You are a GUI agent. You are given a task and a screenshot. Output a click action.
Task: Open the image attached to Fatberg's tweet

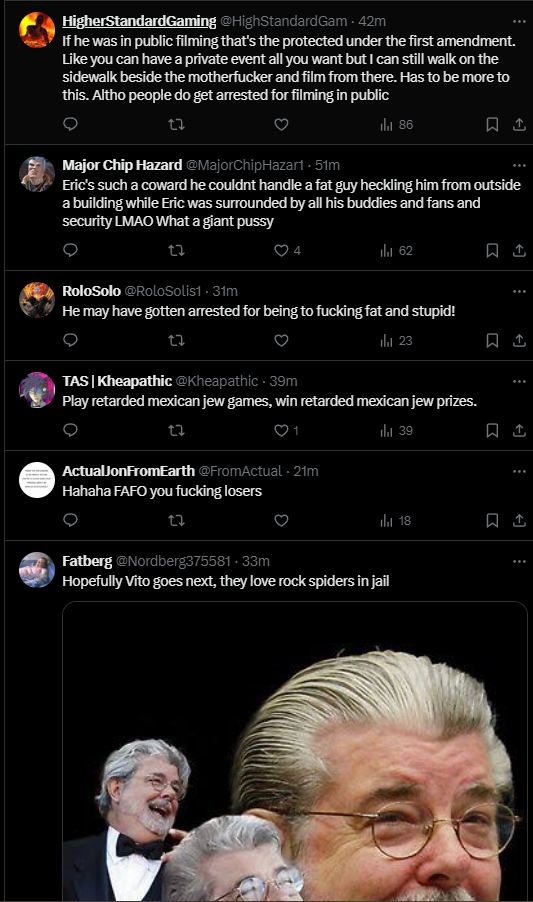(x=295, y=751)
